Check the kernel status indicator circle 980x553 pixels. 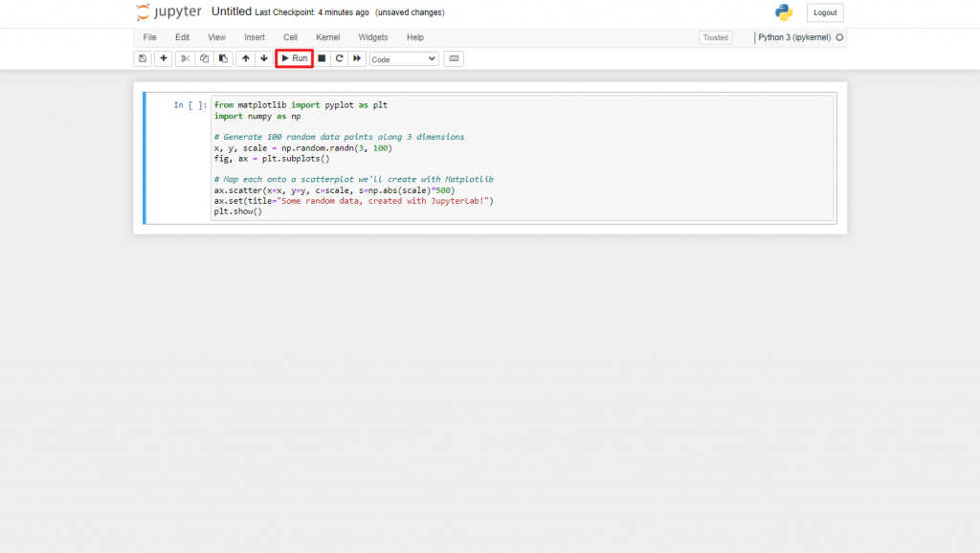point(839,37)
